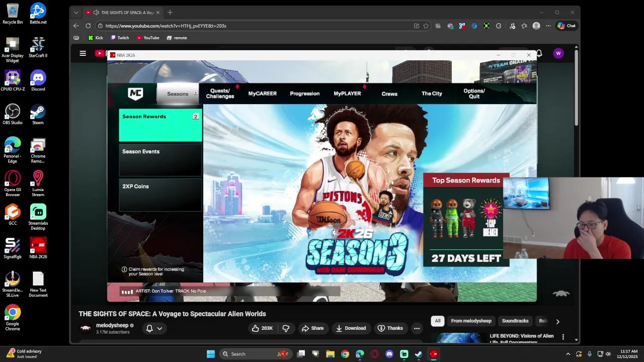Open the browser profile avatar icon
644x362 pixels.
536,26
